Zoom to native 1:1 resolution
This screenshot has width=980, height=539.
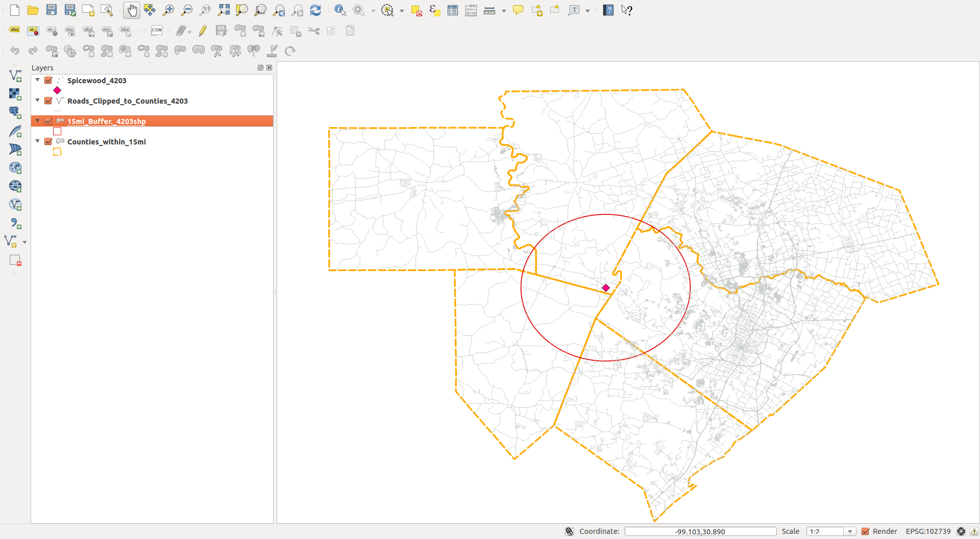(205, 10)
